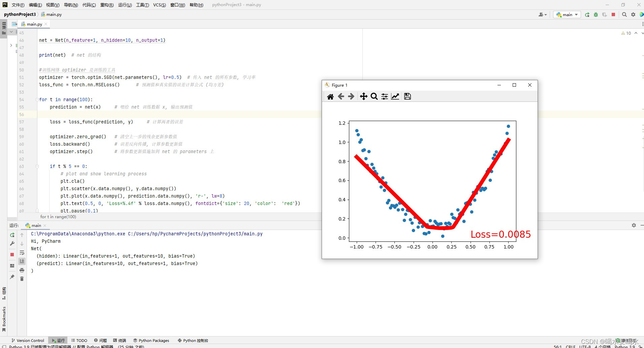This screenshot has width=644, height=348.
Task: Enable scroll-to-end in the console output
Action: point(22,261)
